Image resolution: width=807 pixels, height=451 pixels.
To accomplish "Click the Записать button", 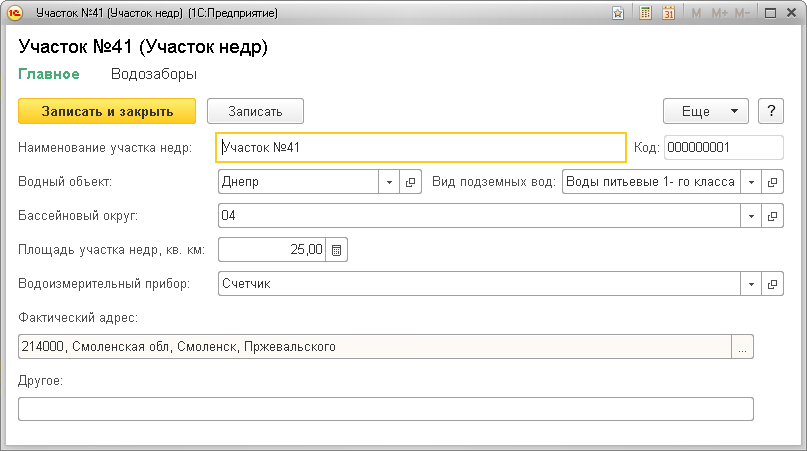I will pos(255,111).
